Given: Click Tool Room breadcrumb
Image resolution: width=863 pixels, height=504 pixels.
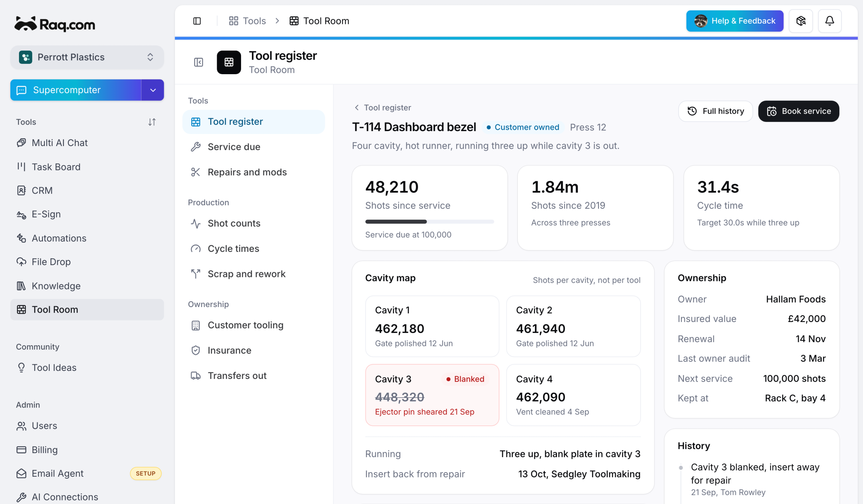Looking at the screenshot, I should tap(319, 21).
